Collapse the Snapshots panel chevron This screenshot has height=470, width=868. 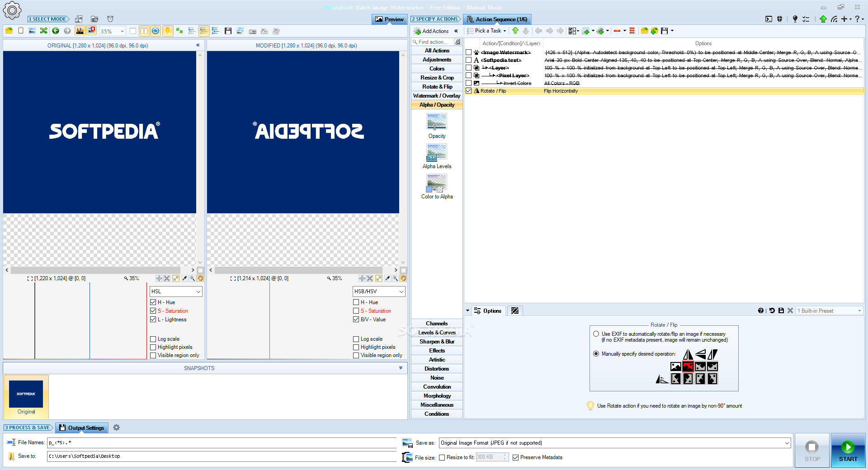click(401, 368)
